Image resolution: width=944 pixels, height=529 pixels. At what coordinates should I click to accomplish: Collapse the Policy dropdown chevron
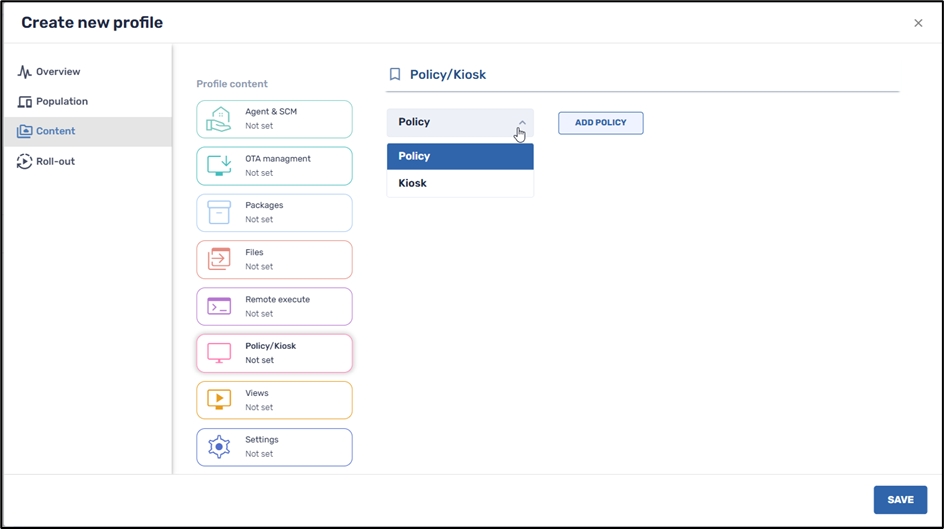click(x=522, y=123)
